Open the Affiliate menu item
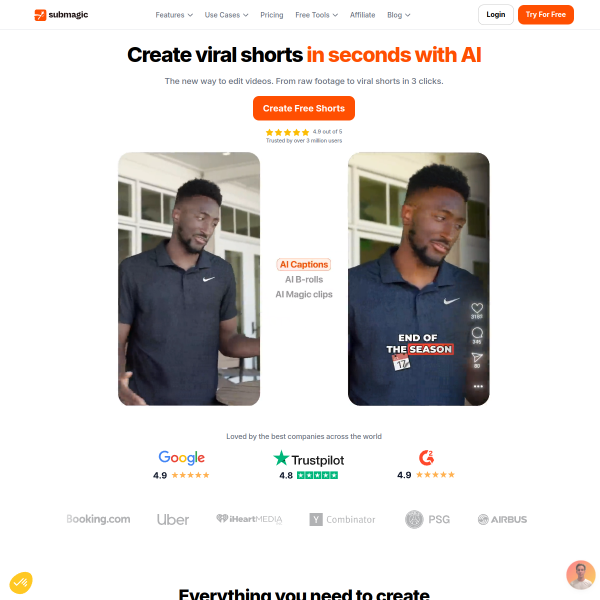Screen dimensions: 600x600 click(x=362, y=15)
